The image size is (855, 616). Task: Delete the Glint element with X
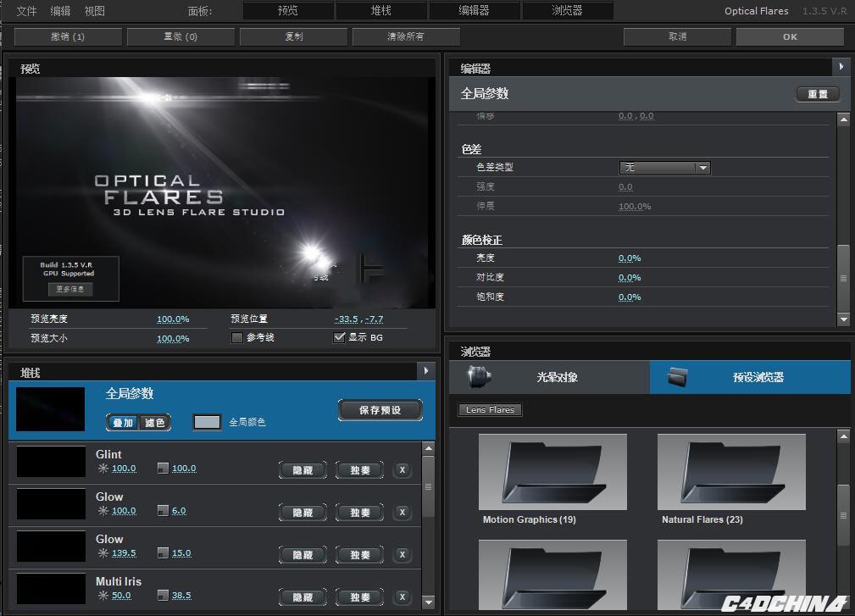pyautogui.click(x=403, y=469)
